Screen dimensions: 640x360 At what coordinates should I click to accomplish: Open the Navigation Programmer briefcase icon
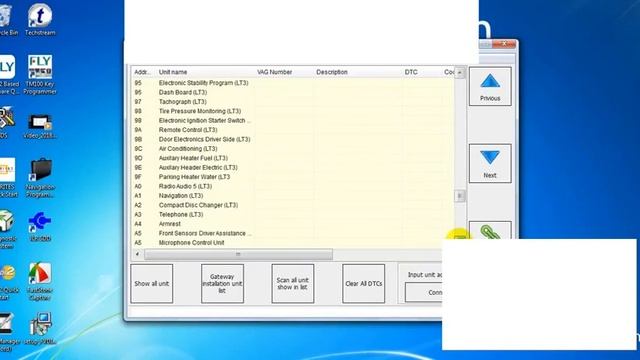[40, 178]
